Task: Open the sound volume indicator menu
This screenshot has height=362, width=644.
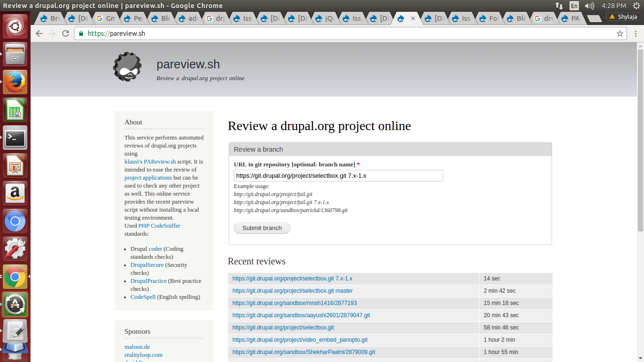Action: pyautogui.click(x=589, y=6)
